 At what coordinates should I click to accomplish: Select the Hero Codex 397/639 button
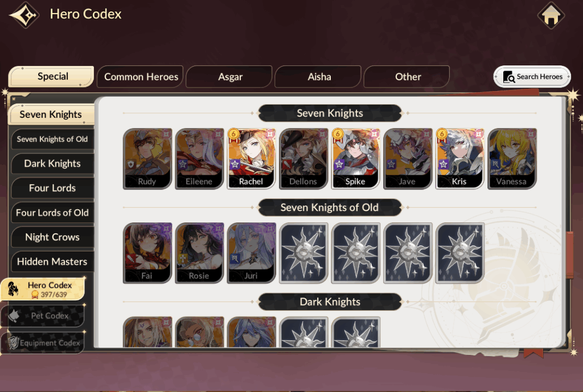[x=43, y=289]
